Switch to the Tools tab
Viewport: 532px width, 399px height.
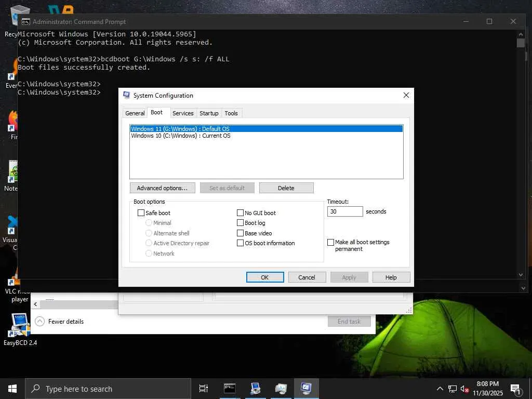231,113
